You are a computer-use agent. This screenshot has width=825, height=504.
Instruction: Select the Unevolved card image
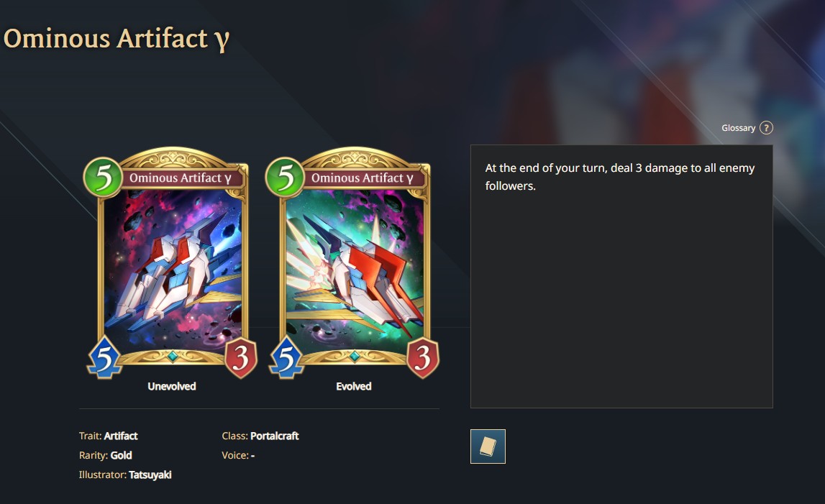pos(171,263)
